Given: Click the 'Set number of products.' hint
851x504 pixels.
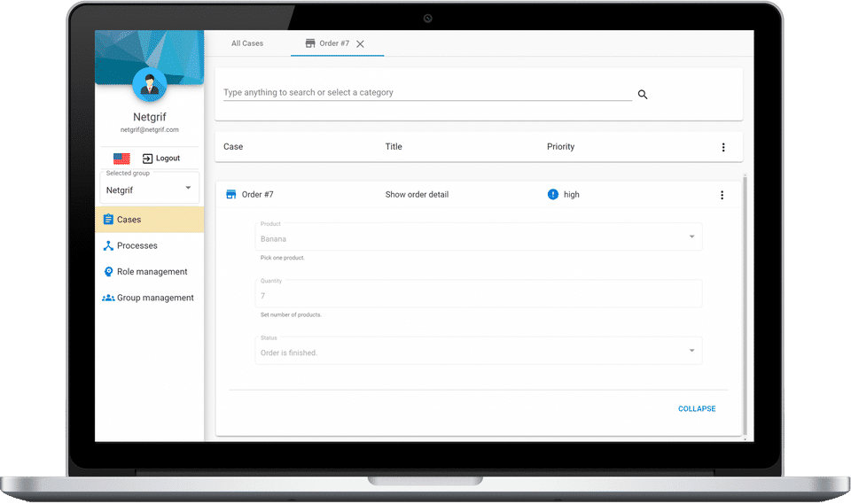Looking at the screenshot, I should pyautogui.click(x=291, y=314).
